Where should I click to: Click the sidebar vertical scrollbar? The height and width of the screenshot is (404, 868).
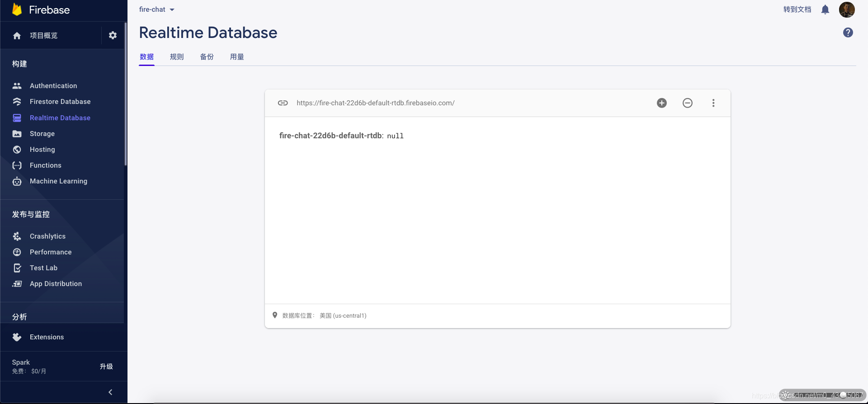[x=126, y=94]
